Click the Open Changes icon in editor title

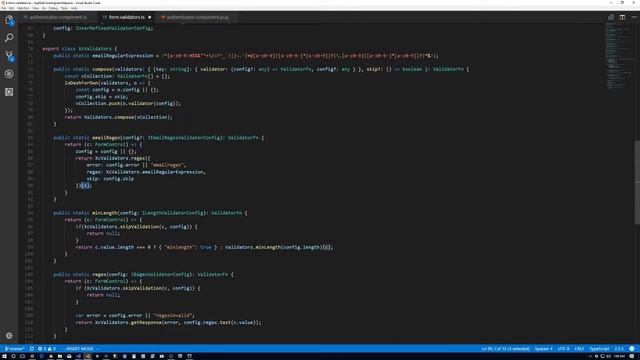click(x=611, y=17)
